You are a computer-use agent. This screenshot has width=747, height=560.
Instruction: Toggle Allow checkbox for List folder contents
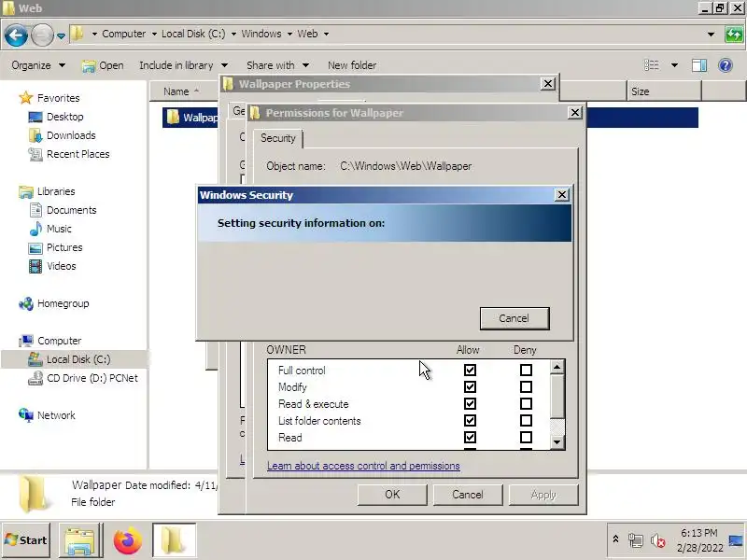[x=471, y=421]
